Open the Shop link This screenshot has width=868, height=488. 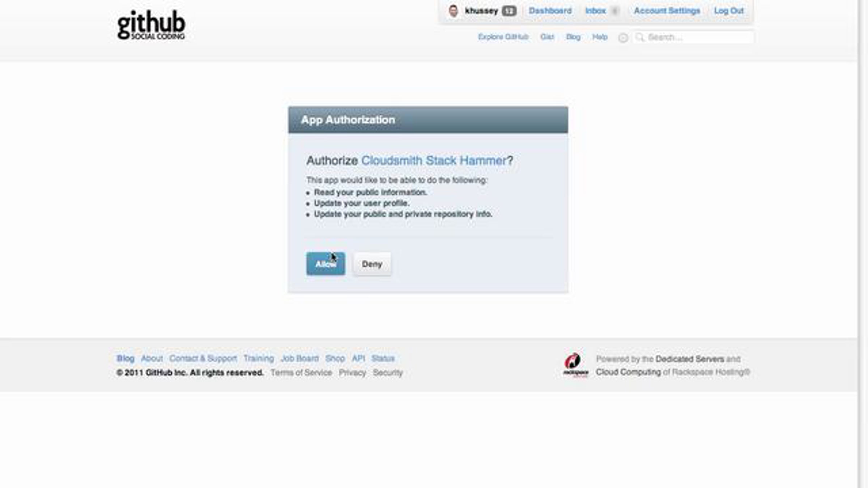tap(335, 358)
